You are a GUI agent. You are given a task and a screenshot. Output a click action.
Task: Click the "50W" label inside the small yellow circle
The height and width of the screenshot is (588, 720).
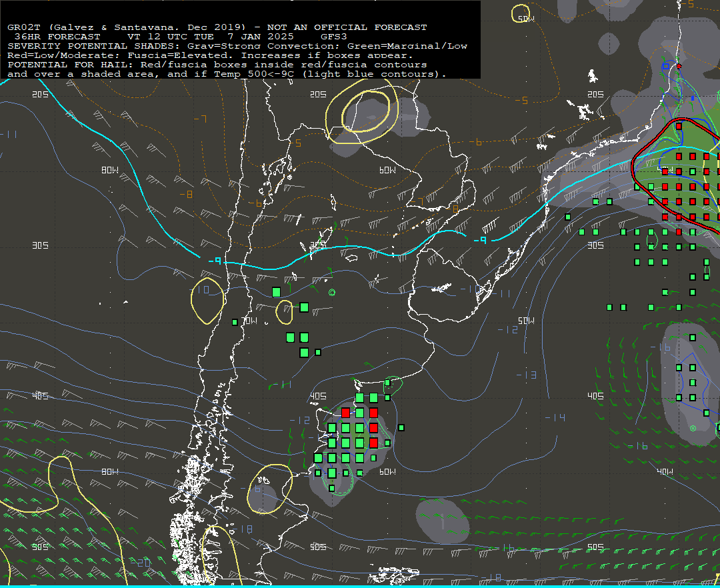point(526,19)
